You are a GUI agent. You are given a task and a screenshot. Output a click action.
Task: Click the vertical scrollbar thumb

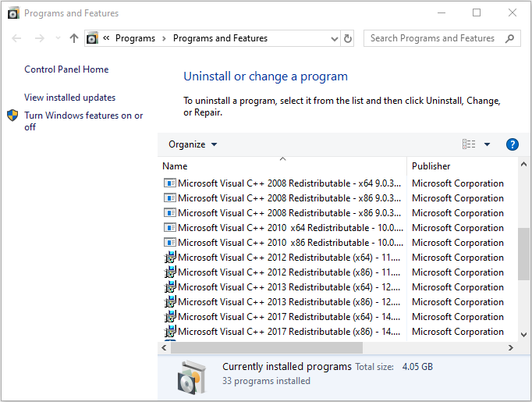pyautogui.click(x=524, y=253)
